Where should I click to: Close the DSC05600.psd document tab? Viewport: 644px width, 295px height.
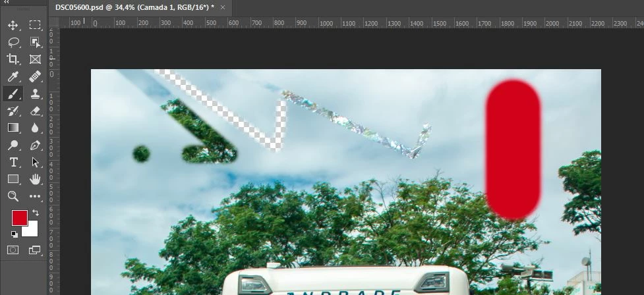click(x=223, y=7)
